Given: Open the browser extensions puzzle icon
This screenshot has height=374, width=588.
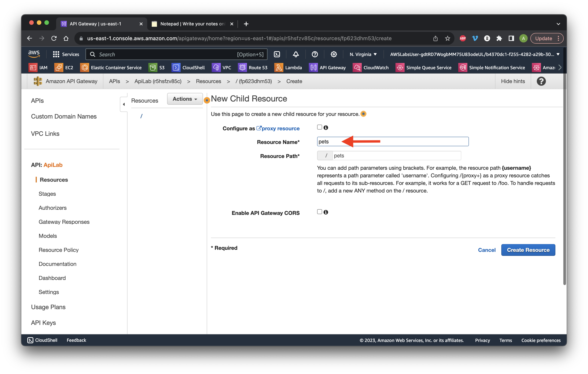Looking at the screenshot, I should point(499,38).
